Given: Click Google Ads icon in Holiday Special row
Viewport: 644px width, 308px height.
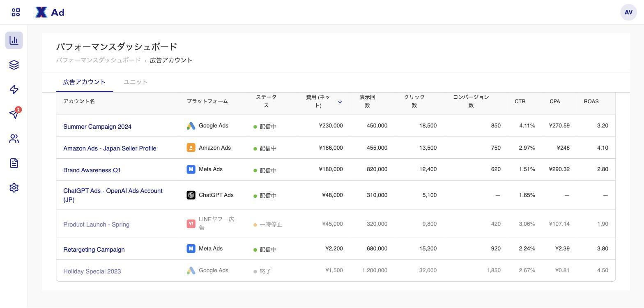Looking at the screenshot, I should [x=191, y=271].
